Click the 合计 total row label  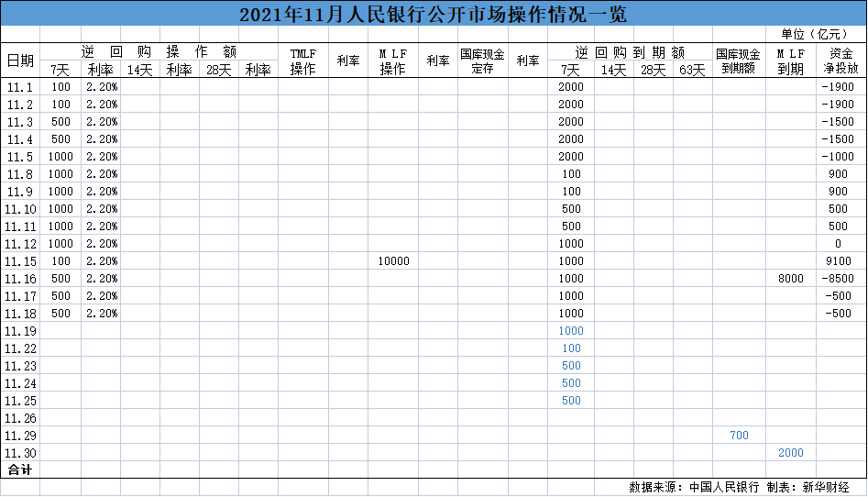tap(20, 469)
